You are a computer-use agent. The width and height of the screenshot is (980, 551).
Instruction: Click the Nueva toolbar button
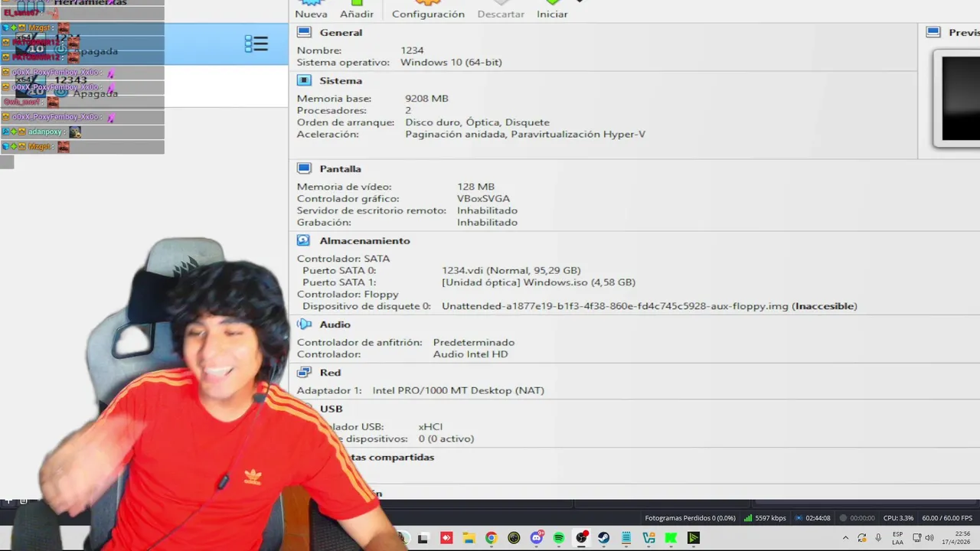[x=311, y=9]
